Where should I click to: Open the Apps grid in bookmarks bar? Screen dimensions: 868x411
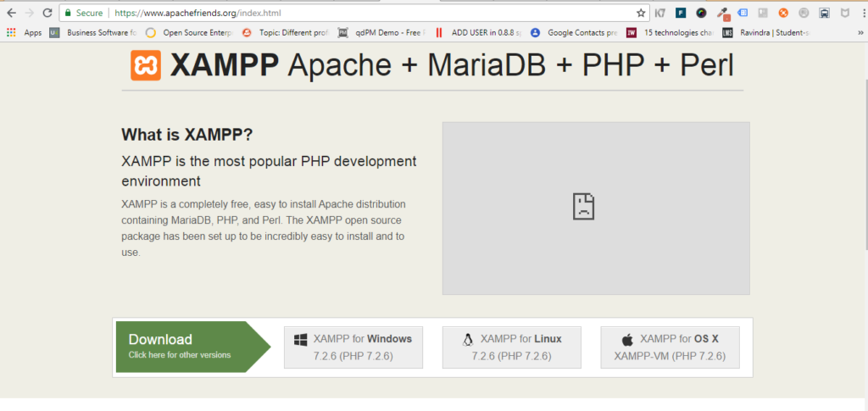pyautogui.click(x=25, y=33)
